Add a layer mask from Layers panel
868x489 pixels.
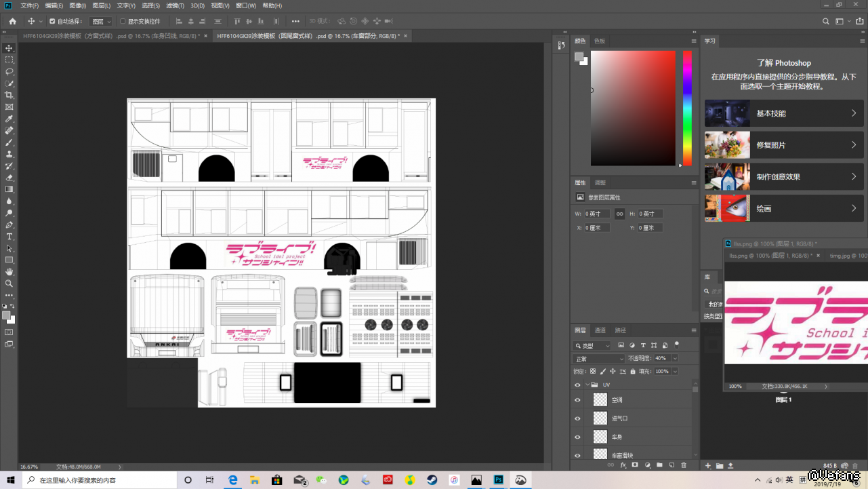pos(635,465)
